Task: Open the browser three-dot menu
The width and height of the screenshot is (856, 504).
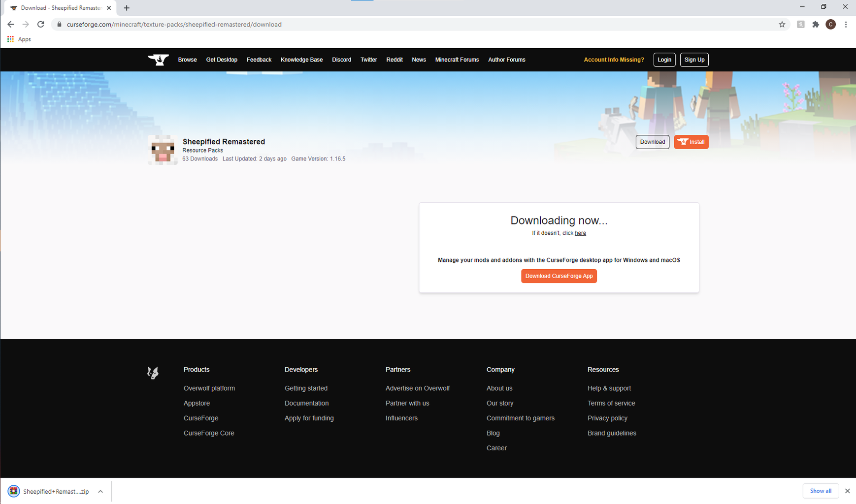Action: [846, 24]
